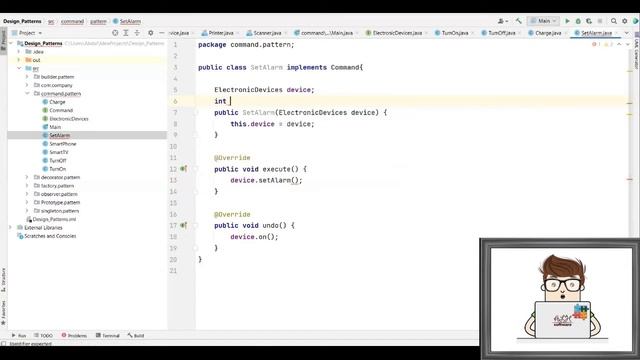Expand External Libraries node

pos(11,227)
